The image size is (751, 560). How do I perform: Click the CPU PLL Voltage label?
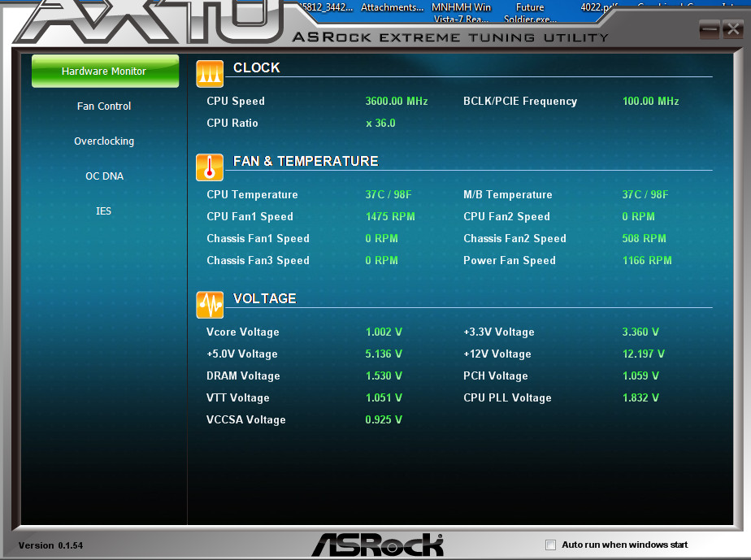(x=507, y=398)
